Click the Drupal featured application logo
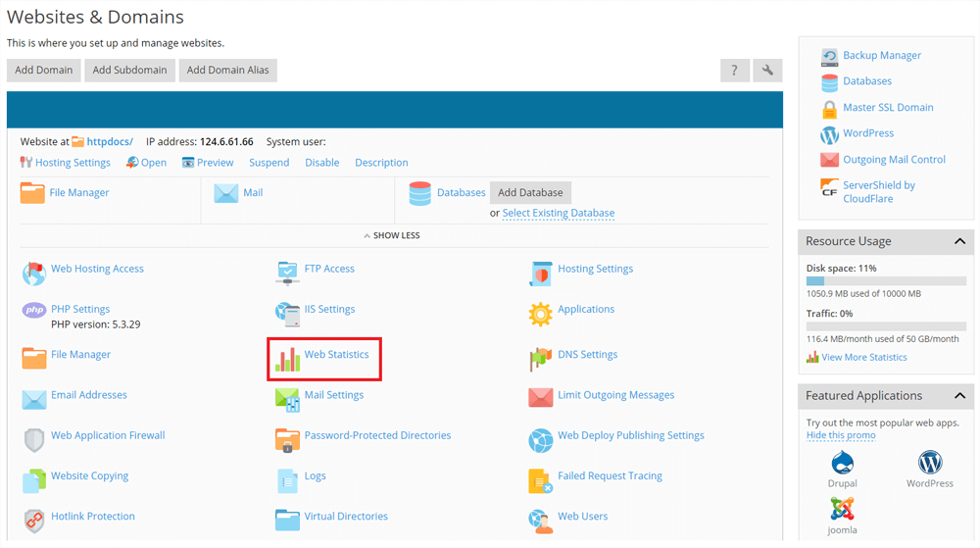The height and width of the screenshot is (548, 980). click(x=843, y=463)
